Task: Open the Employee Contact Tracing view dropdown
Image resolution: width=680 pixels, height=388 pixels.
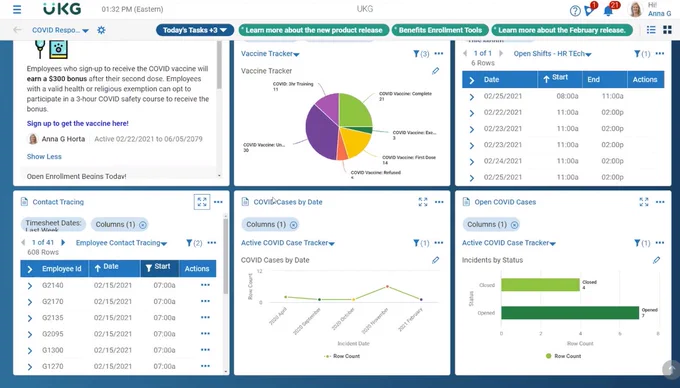Action: click(121, 243)
